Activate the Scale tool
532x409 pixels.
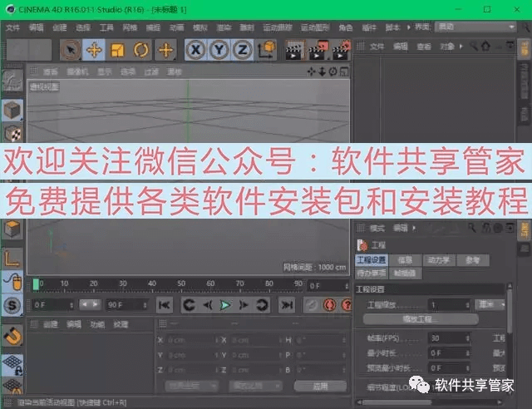tap(117, 50)
